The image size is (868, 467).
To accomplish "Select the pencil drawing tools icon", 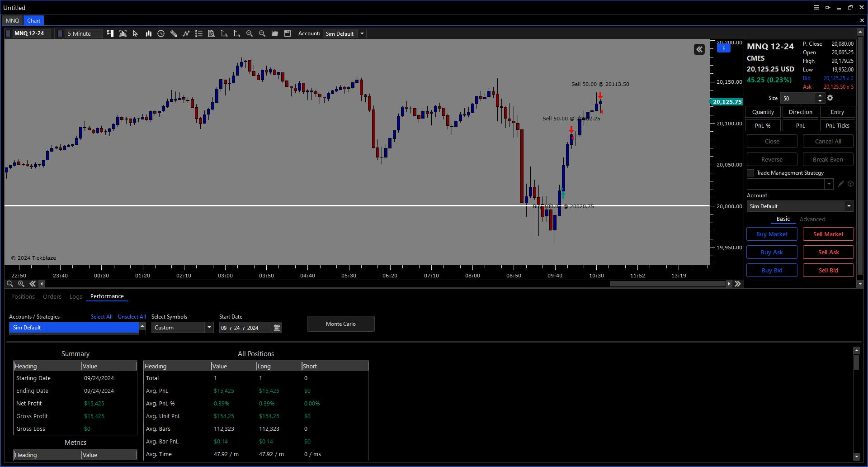I will 174,33.
